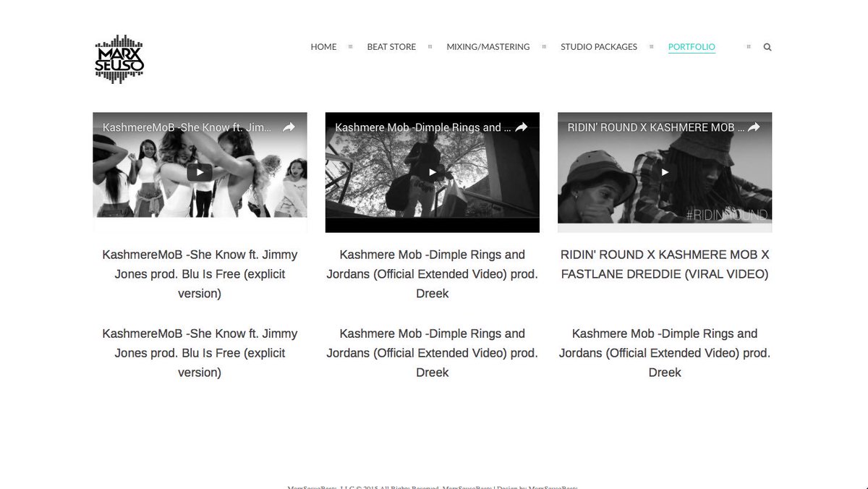868x489 pixels.
Task: Click the Marx Seuso logo
Action: click(120, 59)
